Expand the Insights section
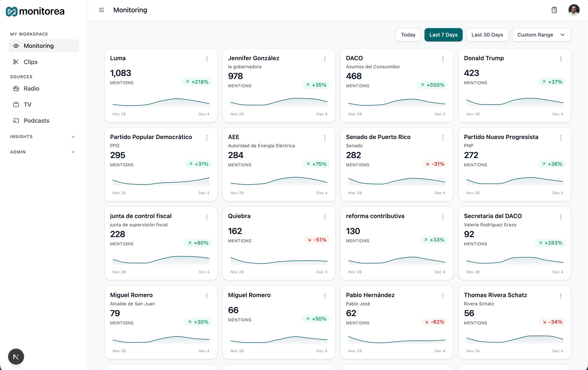 73,137
